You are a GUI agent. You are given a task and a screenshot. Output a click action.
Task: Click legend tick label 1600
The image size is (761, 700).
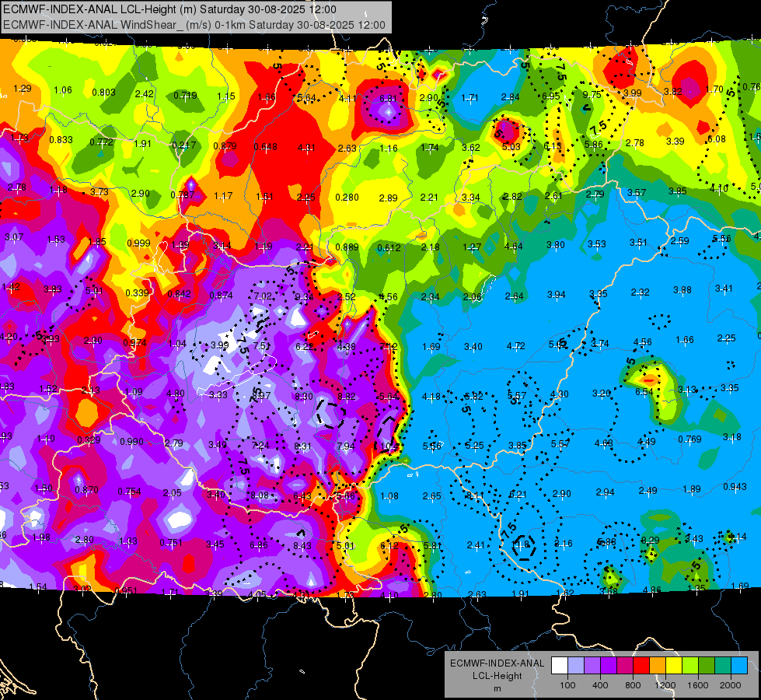click(x=697, y=685)
